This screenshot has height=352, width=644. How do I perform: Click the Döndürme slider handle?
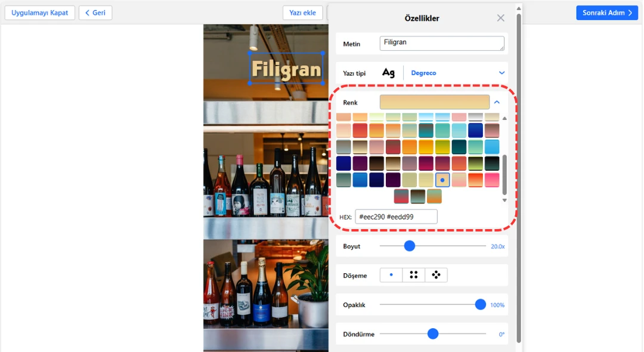tap(433, 334)
